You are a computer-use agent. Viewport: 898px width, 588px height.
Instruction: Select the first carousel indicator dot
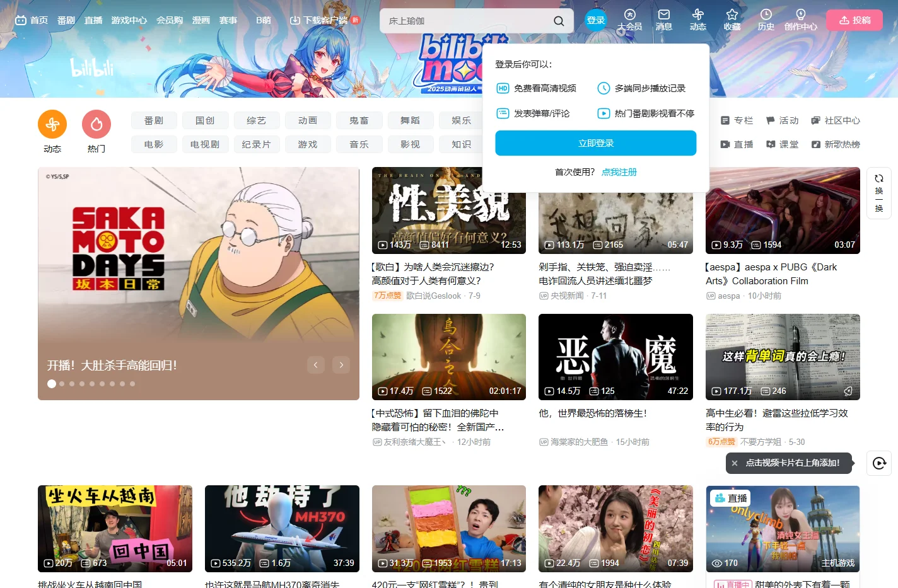coord(52,384)
